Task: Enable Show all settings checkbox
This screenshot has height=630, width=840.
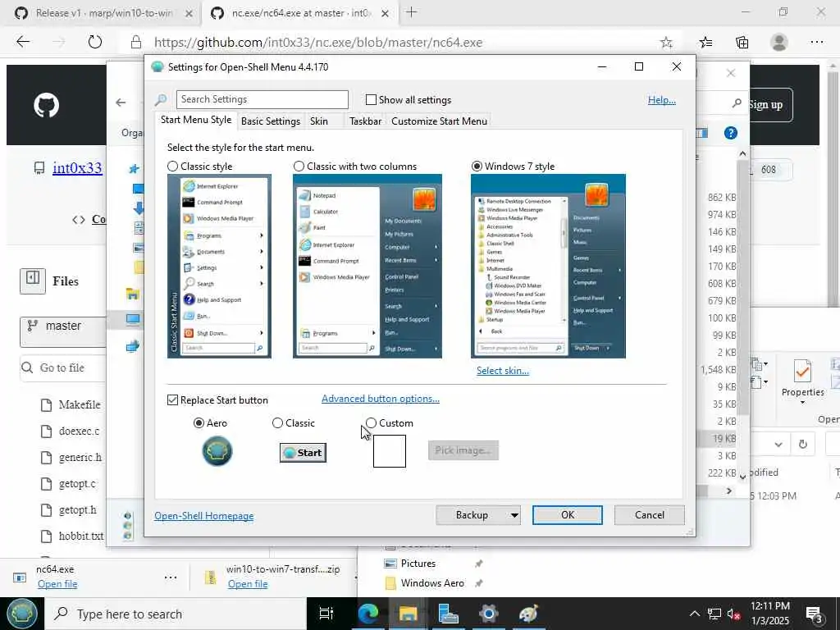Action: click(x=371, y=99)
